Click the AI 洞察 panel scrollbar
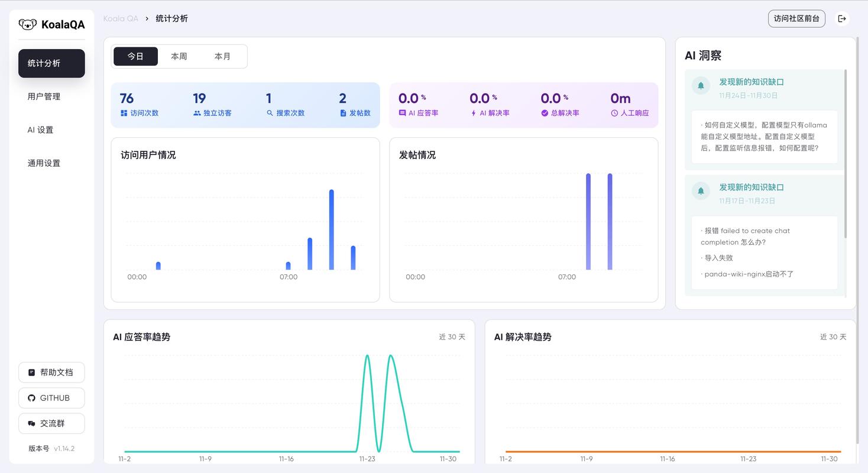Screen dimensions: 868x473 pyautogui.click(x=846, y=154)
